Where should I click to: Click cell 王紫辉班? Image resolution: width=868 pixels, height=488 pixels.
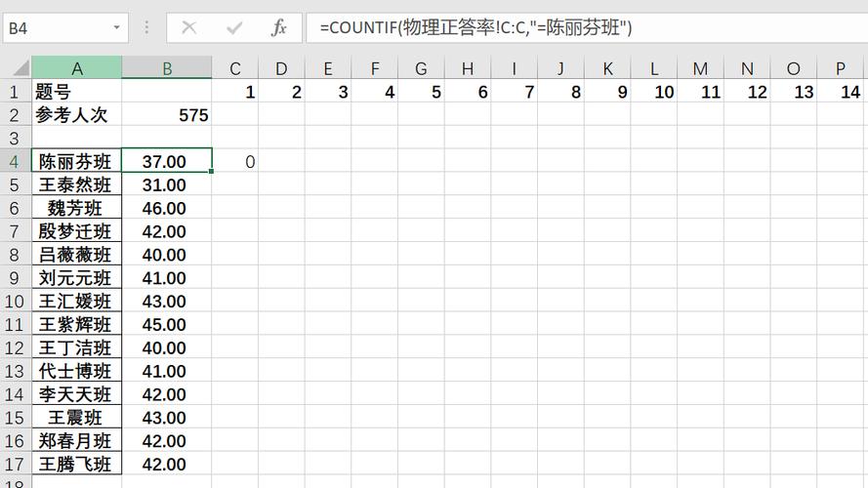coord(76,324)
